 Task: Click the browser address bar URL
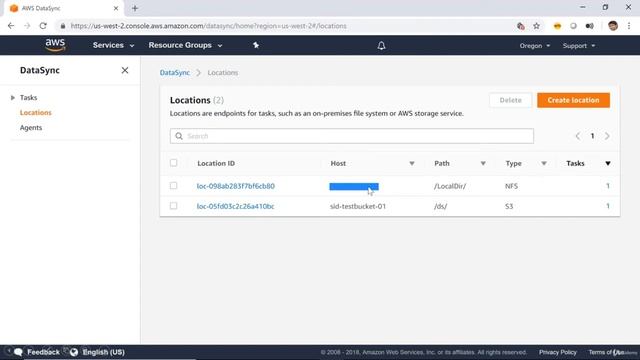(209, 26)
